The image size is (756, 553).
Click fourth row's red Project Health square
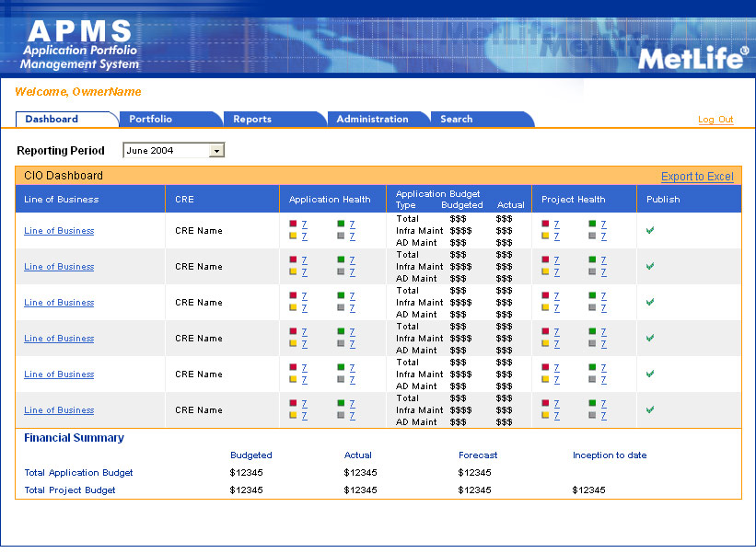click(545, 331)
